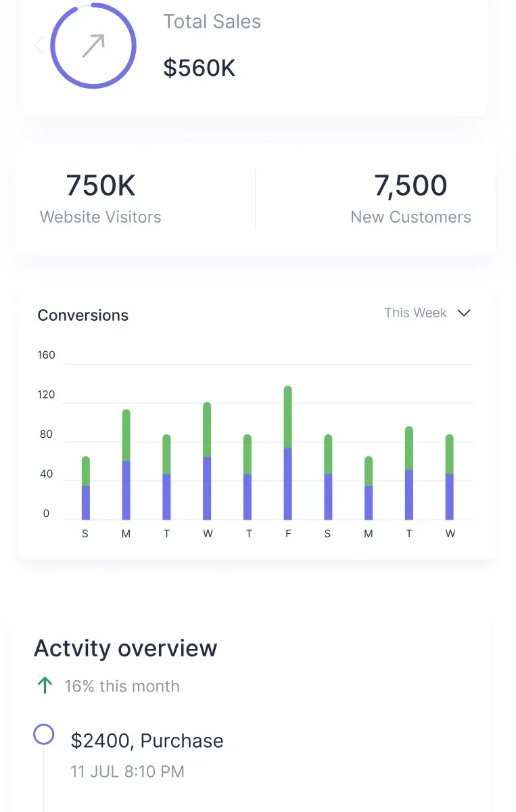Click the 7,500 New Customers stat
Image resolution: width=516 pixels, height=812 pixels.
tap(411, 198)
